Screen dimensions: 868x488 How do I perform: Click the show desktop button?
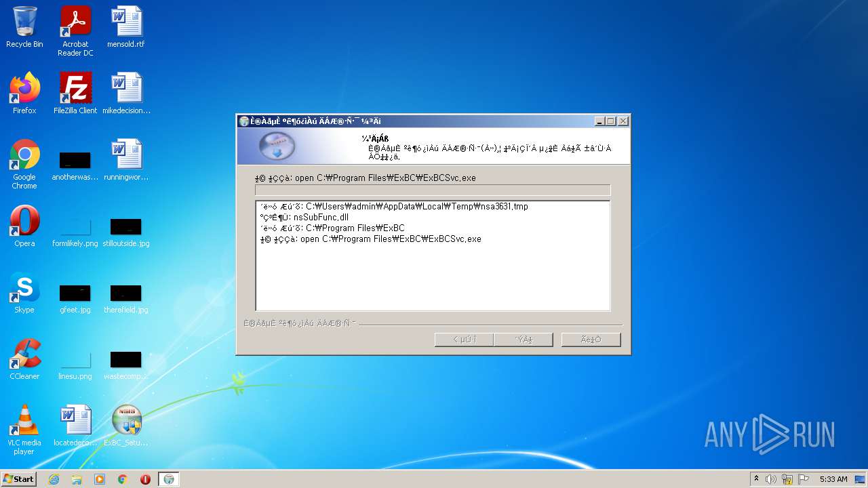point(860,479)
